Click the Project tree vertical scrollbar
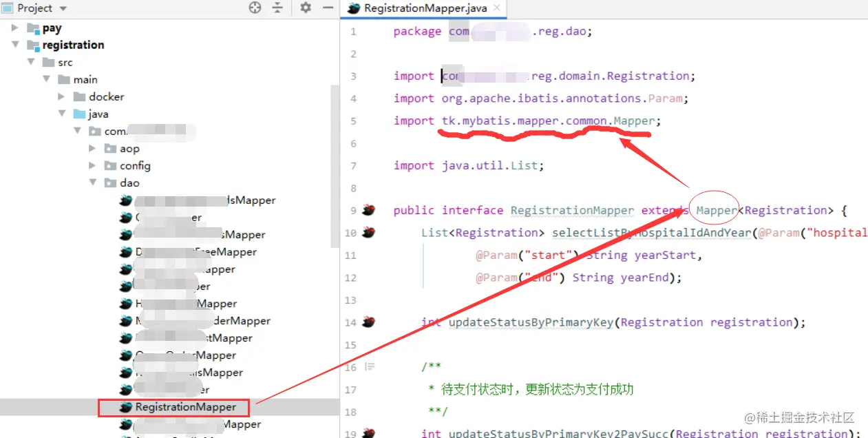Screen dimensions: 868x438 tap(335, 165)
